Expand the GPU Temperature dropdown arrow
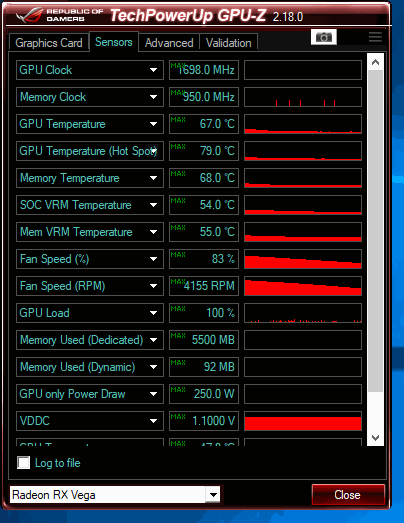 pos(153,124)
